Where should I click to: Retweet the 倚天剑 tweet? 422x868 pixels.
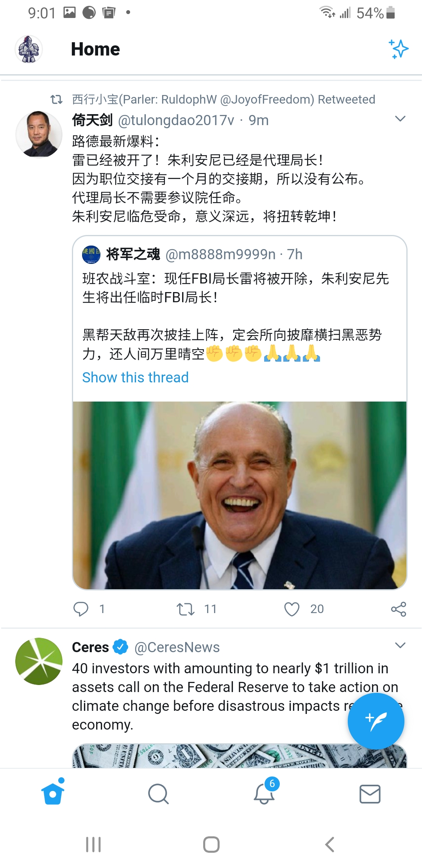[185, 609]
